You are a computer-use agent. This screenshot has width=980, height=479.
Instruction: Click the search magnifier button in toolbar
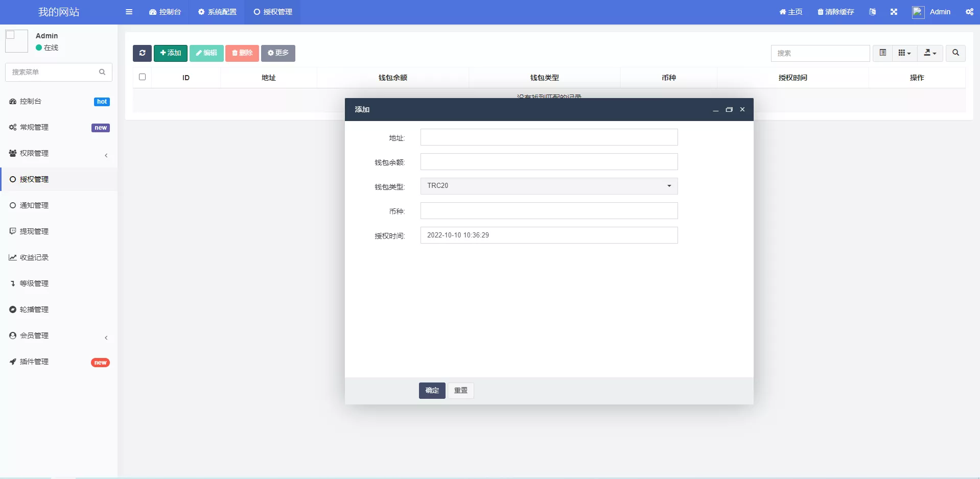955,53
